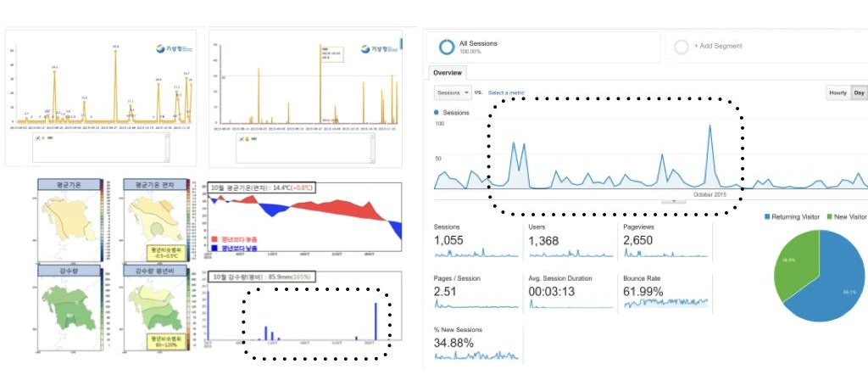Open the Overview tab
Image resolution: width=868 pixels, height=386 pixels.
point(448,73)
